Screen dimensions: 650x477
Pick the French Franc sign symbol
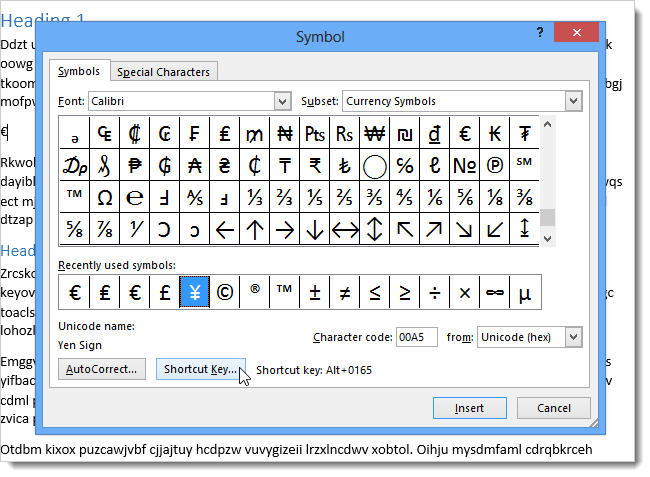[x=194, y=133]
